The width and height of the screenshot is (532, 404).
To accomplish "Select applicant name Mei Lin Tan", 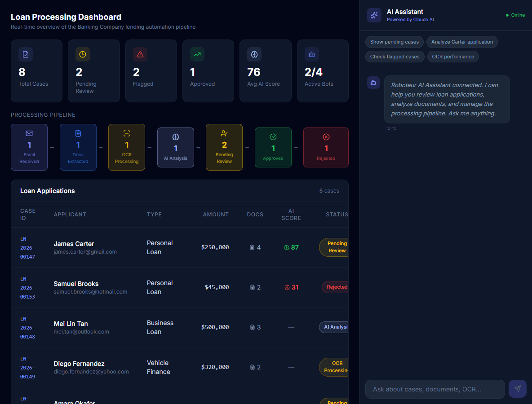I will click(x=71, y=324).
